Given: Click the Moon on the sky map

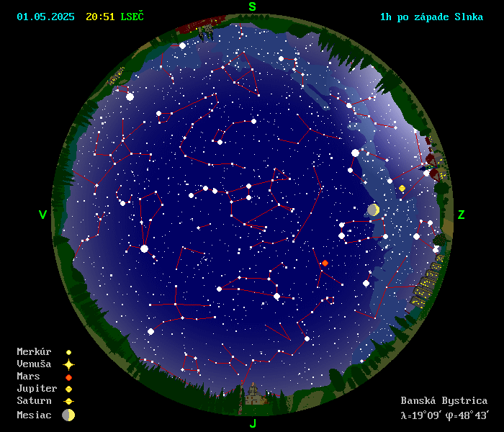Looking at the screenshot, I should coord(373,210).
